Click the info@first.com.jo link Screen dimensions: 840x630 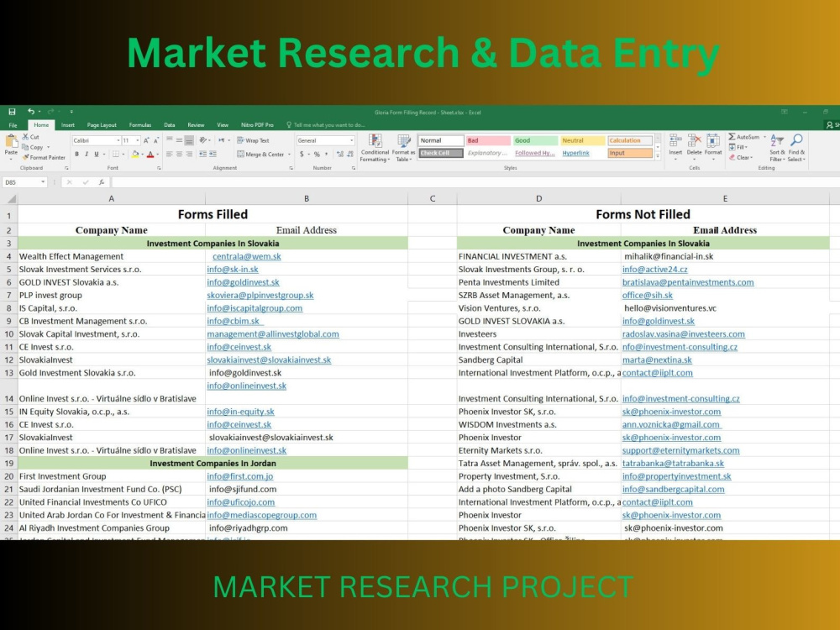point(240,476)
